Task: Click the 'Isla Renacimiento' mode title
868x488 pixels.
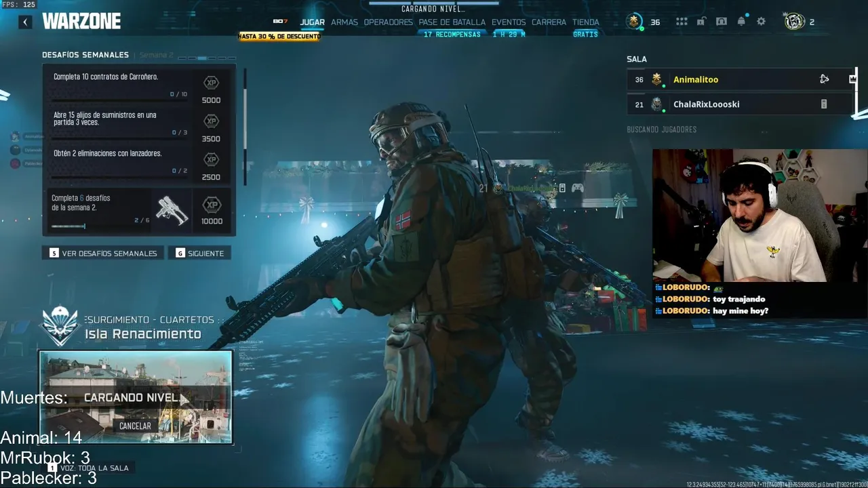Action: [x=143, y=334]
